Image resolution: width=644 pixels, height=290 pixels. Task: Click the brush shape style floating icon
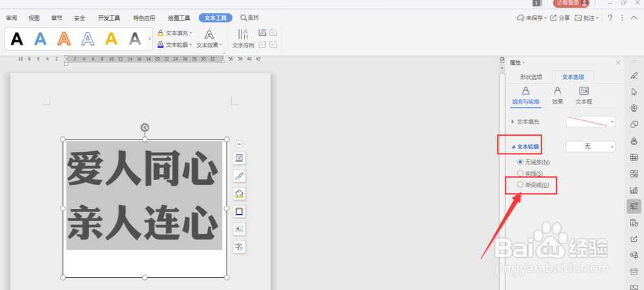click(x=240, y=176)
